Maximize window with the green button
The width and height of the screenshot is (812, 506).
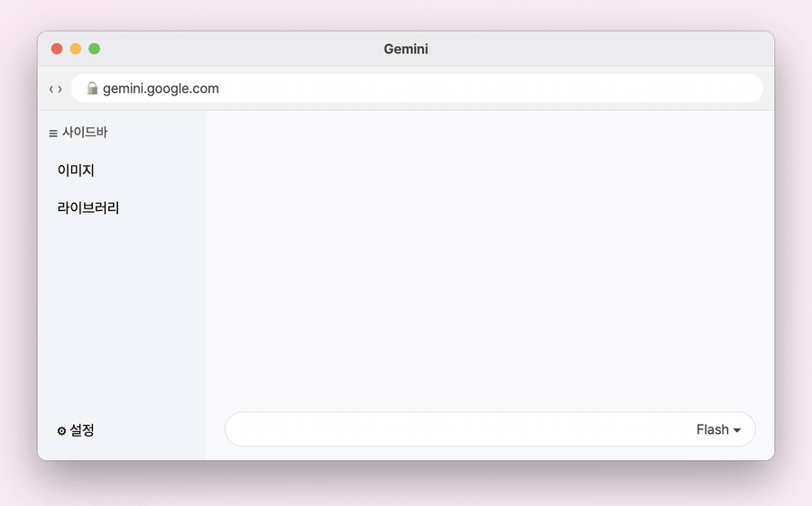tap(94, 49)
